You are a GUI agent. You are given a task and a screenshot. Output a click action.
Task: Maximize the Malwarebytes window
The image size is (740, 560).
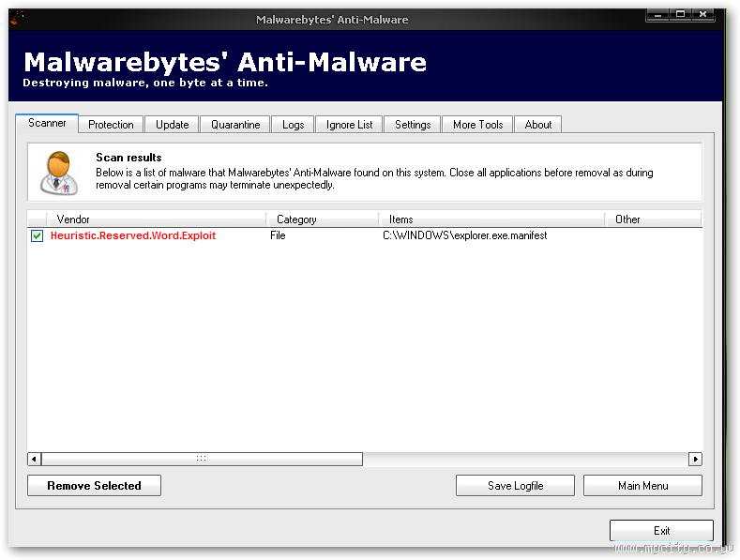[680, 15]
